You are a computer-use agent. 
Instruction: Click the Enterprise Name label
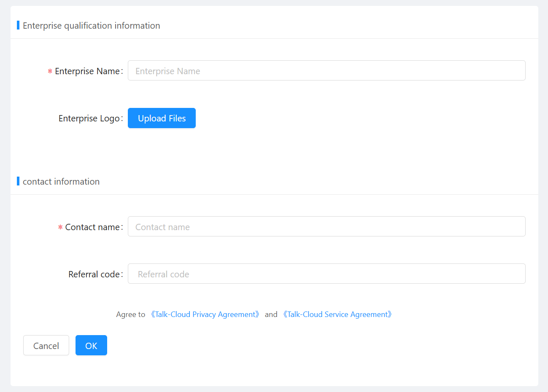[87, 71]
